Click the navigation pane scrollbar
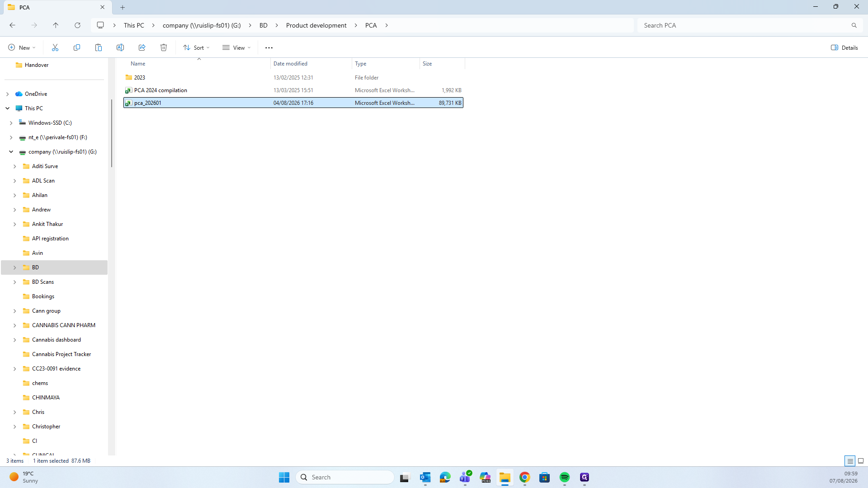This screenshot has width=868, height=488. (111, 133)
